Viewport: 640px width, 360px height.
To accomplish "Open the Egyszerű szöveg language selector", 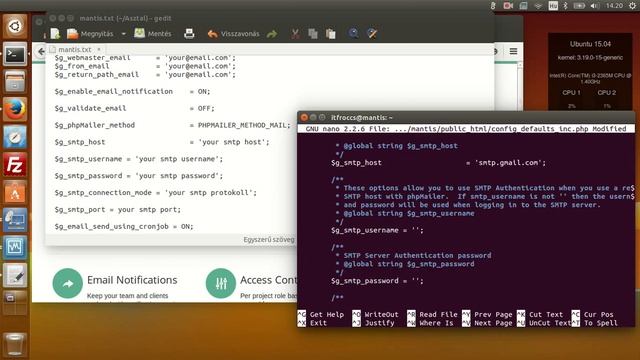I will [x=269, y=240].
